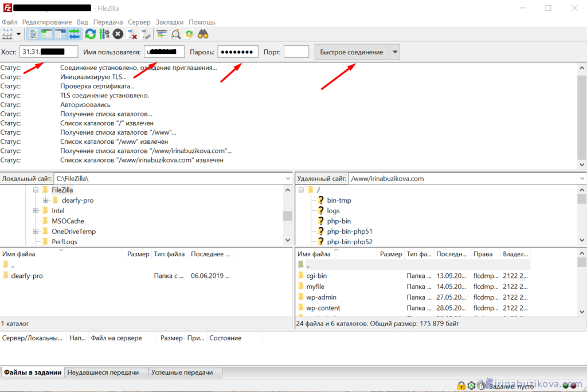Open the remote site path dropdown
This screenshot has height=392, width=587.
click(581, 178)
